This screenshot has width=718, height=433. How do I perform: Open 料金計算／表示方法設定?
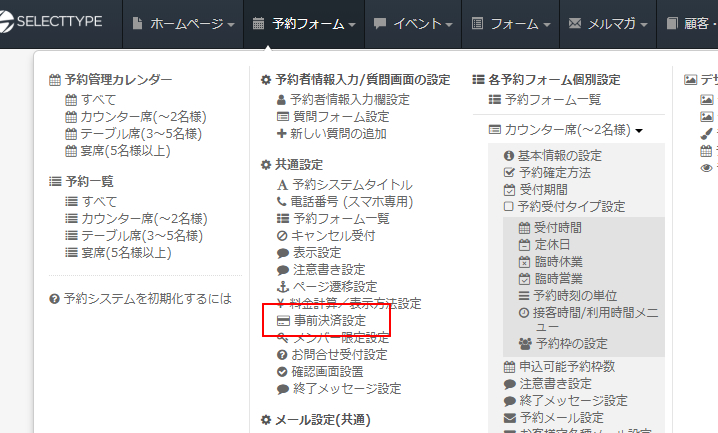click(349, 303)
